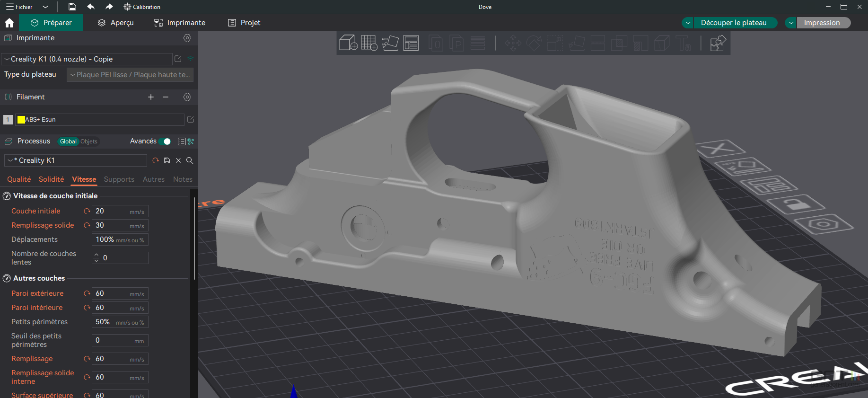This screenshot has height=398, width=868.
Task: Switch to the Aperçu tab
Action: pyautogui.click(x=116, y=23)
